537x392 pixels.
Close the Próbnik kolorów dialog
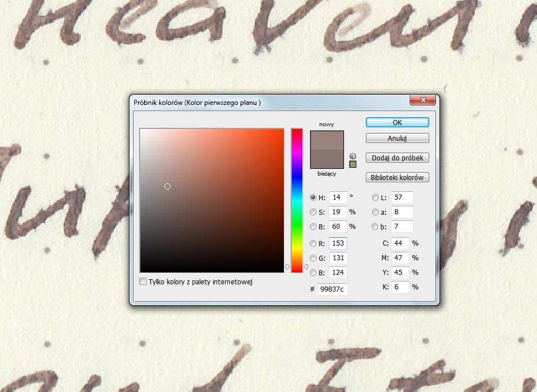point(424,102)
